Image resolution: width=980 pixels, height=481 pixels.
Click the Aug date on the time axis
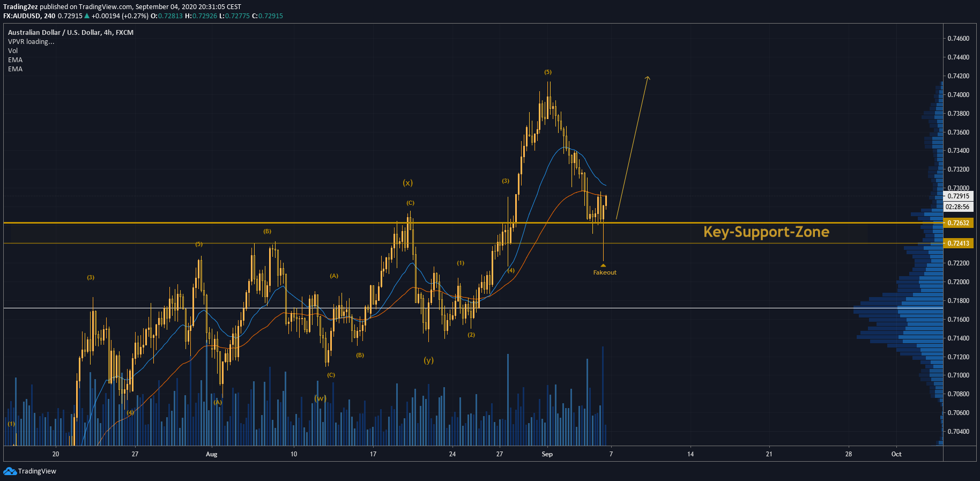[212, 454]
